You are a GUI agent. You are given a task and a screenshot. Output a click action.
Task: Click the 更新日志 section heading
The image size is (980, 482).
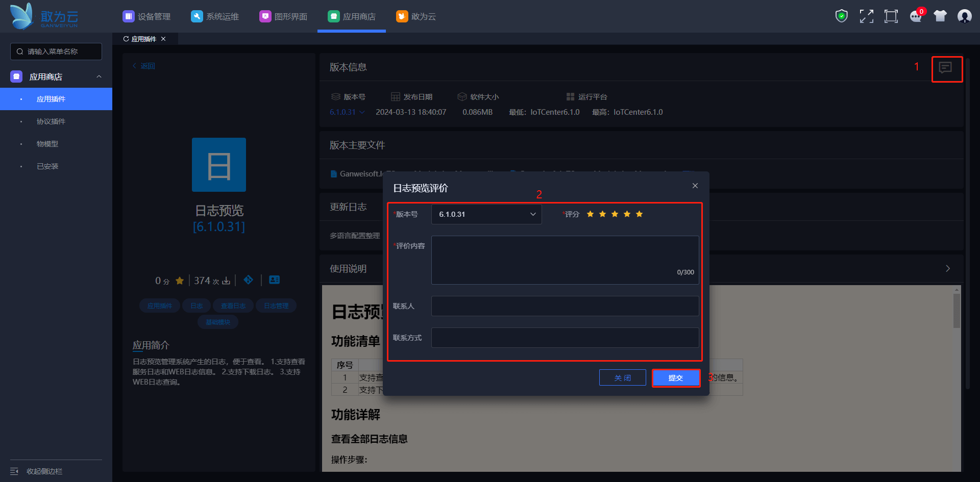tap(348, 207)
